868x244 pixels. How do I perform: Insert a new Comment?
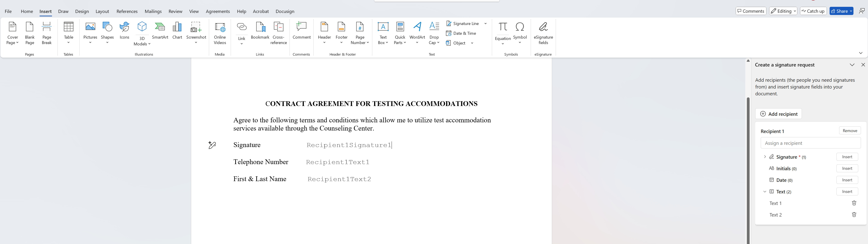click(x=302, y=31)
